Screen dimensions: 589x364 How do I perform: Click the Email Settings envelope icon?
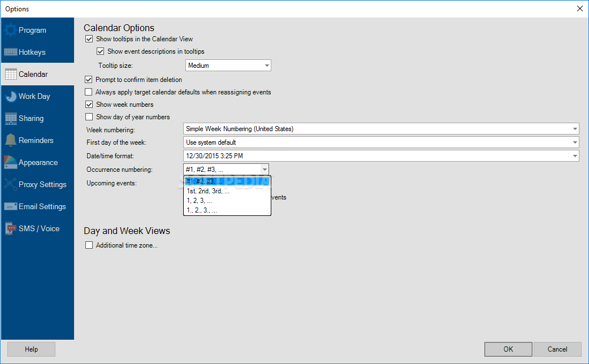(x=11, y=206)
